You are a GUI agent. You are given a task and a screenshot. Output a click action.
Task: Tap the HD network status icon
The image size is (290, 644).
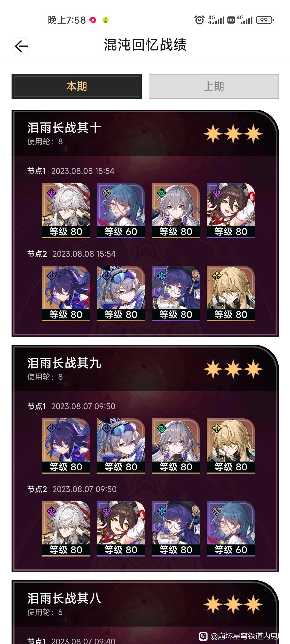[231, 20]
